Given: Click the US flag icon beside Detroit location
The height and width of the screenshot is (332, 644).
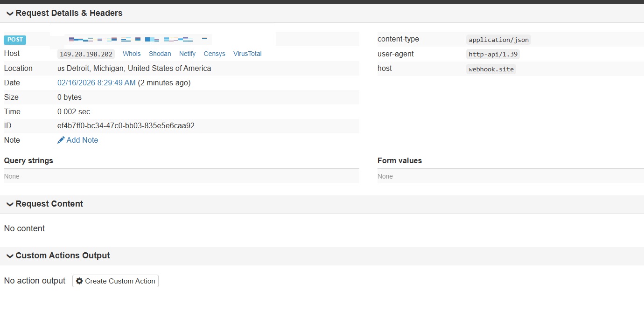Looking at the screenshot, I should point(60,69).
